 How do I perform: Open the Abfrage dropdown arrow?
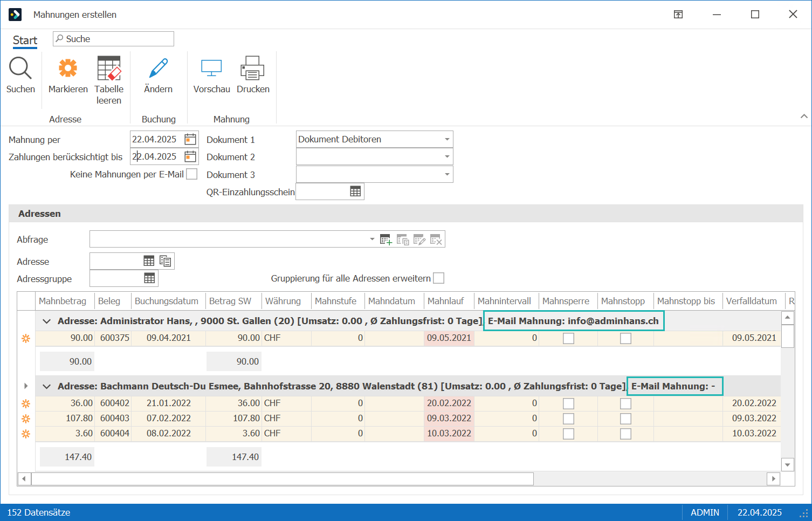pyautogui.click(x=372, y=239)
